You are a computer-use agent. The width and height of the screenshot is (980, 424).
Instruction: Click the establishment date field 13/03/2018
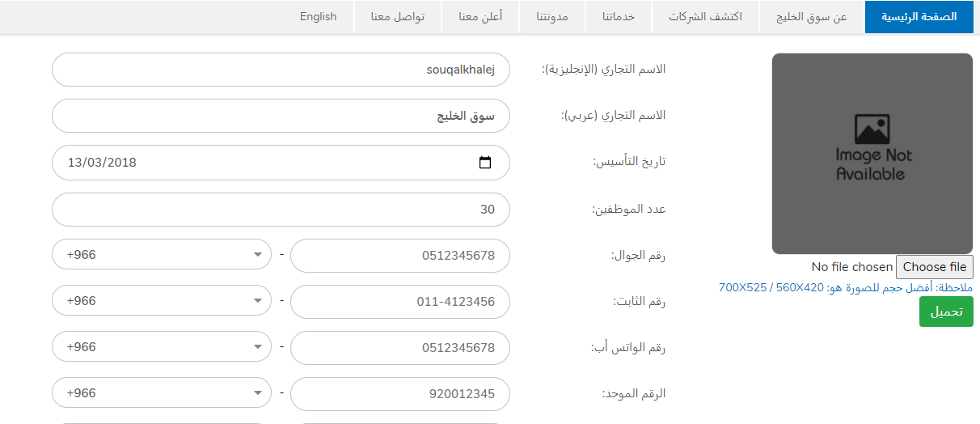click(x=281, y=163)
